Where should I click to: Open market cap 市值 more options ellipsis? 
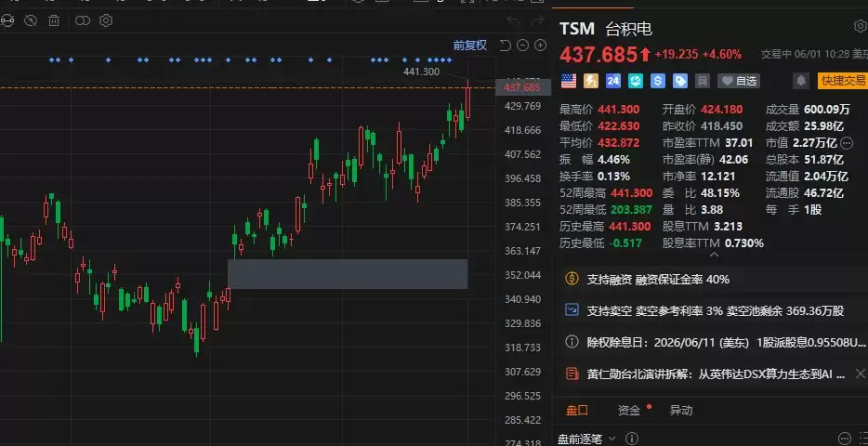[847, 143]
